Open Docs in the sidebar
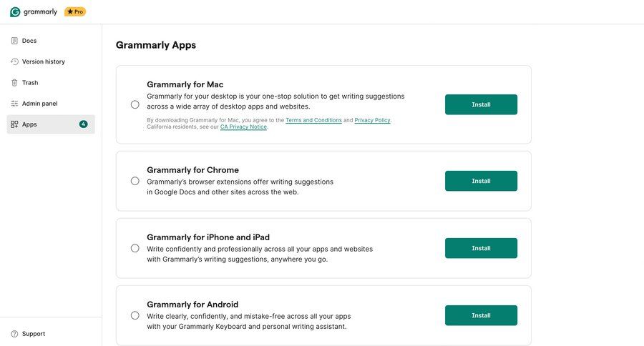The image size is (644, 346). pos(51,41)
